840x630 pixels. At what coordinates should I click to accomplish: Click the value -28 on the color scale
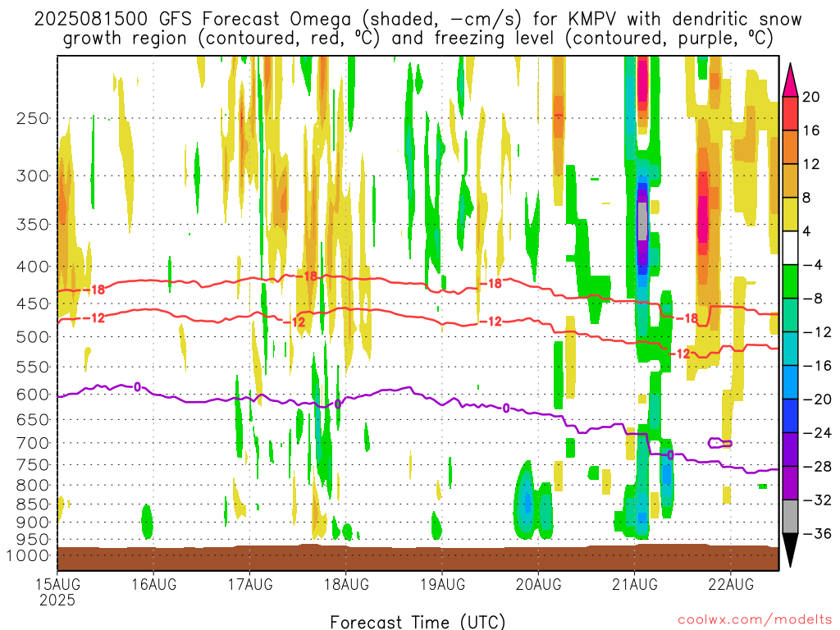[x=816, y=467]
